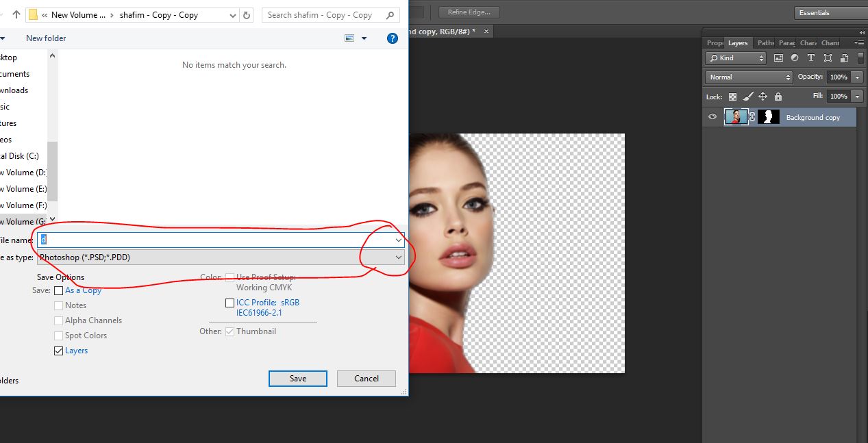Enable lock transparent pixels
The height and width of the screenshot is (443, 868).
(732, 96)
